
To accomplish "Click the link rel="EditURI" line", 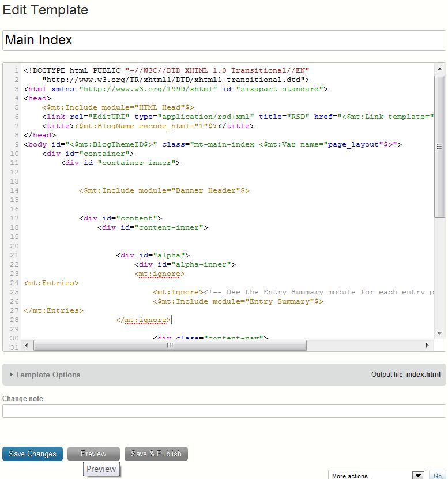I will click(x=238, y=117).
